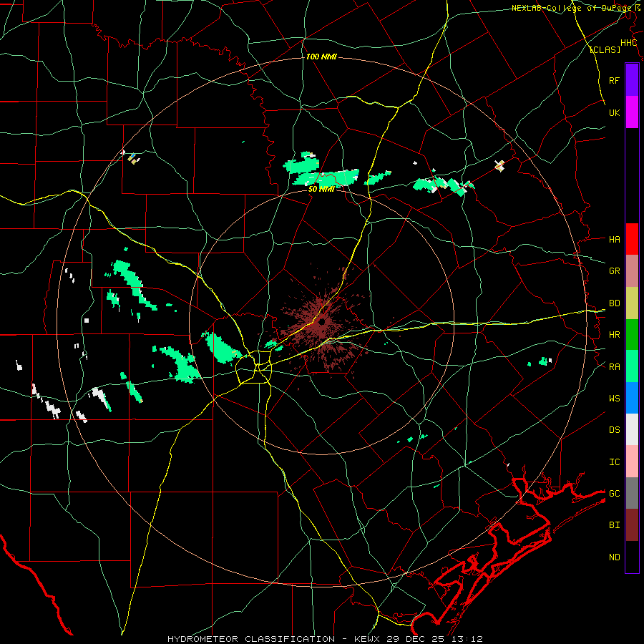Click the black ND legend swatch

632,557
